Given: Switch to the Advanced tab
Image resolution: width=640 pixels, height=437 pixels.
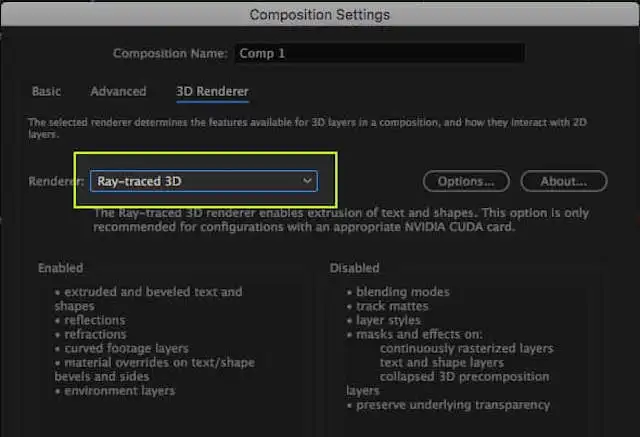Looking at the screenshot, I should click(118, 91).
